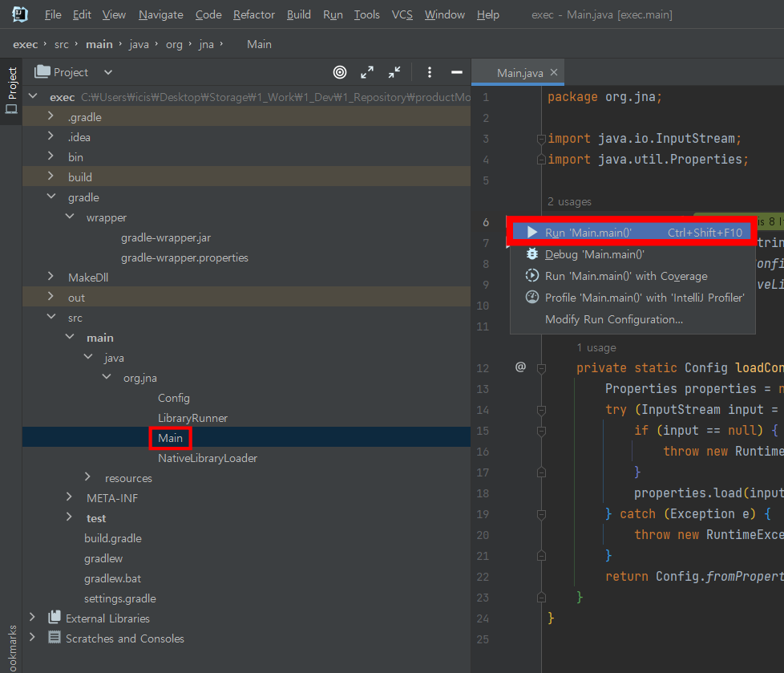Select Debug 'Main.main()' menu entry
Screen dimensions: 784x673
pyautogui.click(x=633, y=254)
